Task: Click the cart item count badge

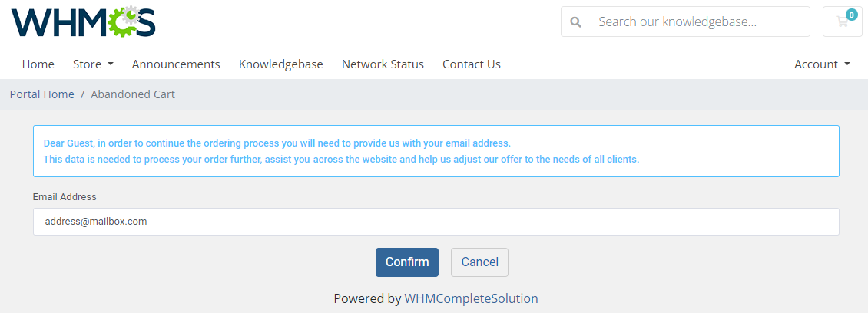Action: point(851,15)
